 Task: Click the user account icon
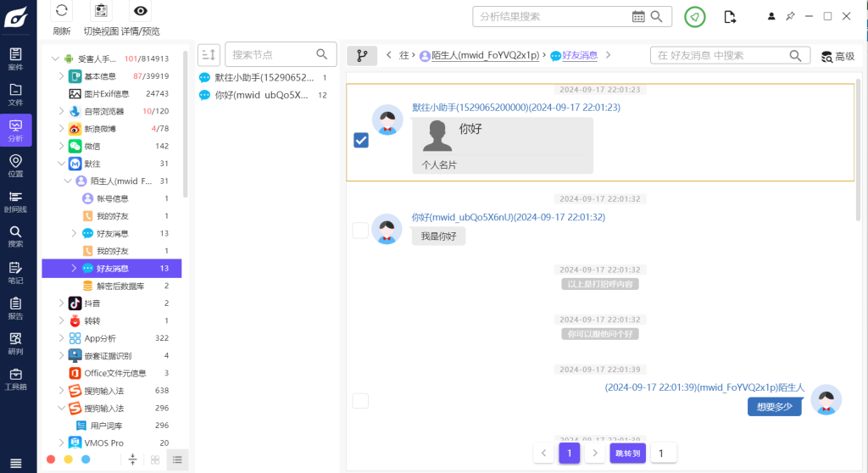tap(771, 16)
